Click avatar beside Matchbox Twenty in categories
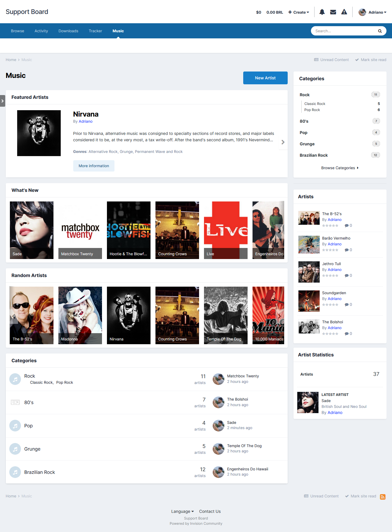Screen dimensions: 392x532 click(218, 379)
